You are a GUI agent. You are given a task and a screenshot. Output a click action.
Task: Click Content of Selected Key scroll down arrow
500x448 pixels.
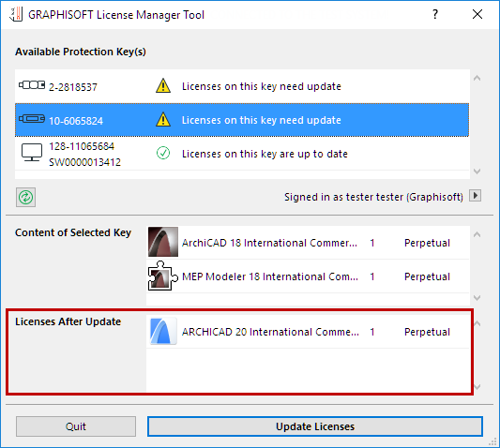click(x=477, y=298)
